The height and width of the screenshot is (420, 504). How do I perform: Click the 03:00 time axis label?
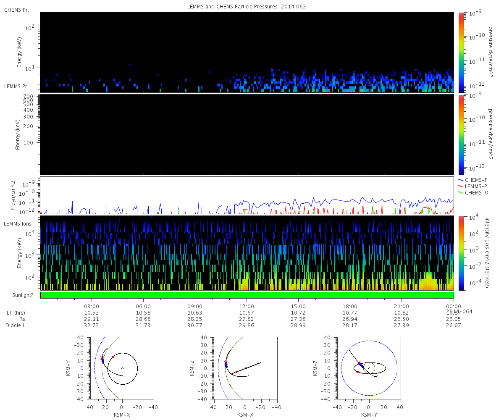(92, 307)
